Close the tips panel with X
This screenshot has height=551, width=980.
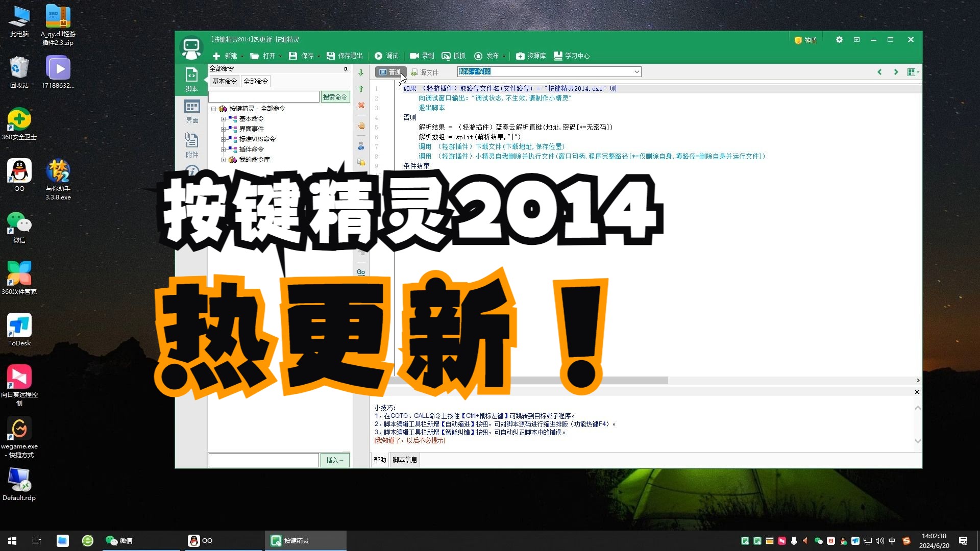tap(917, 392)
